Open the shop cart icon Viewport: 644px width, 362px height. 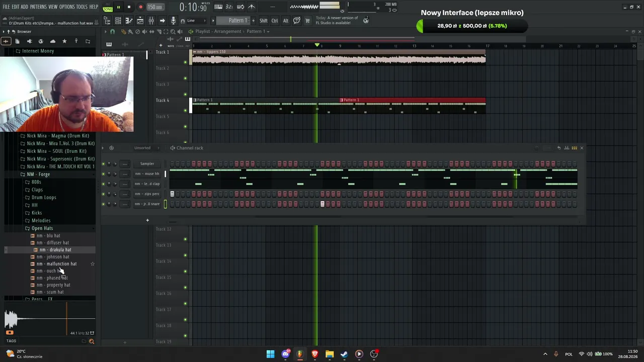pos(307,21)
